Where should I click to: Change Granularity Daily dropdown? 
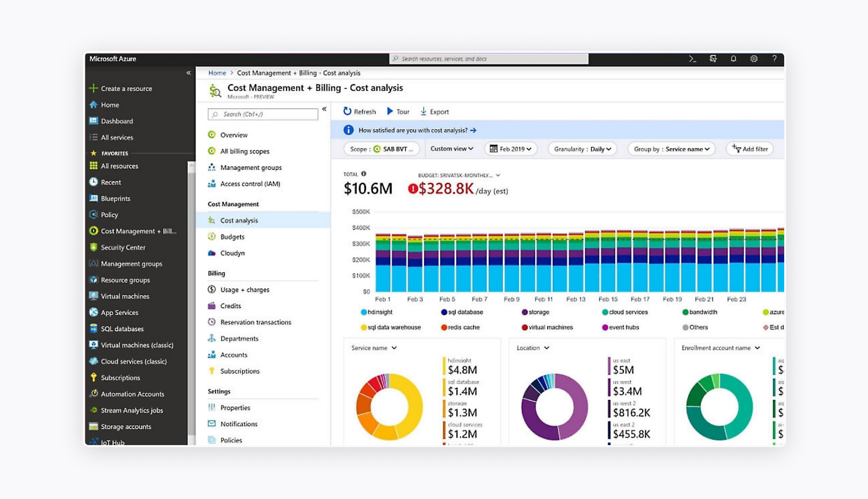(x=583, y=149)
